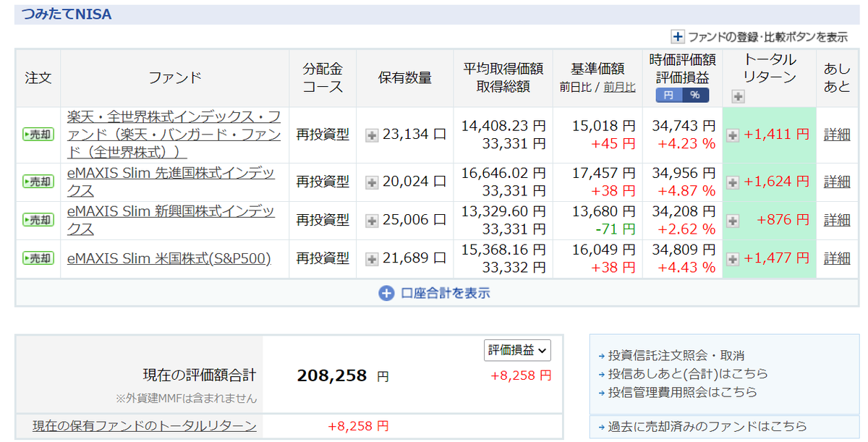
Task: Switch valuation display to %
Action: [695, 95]
